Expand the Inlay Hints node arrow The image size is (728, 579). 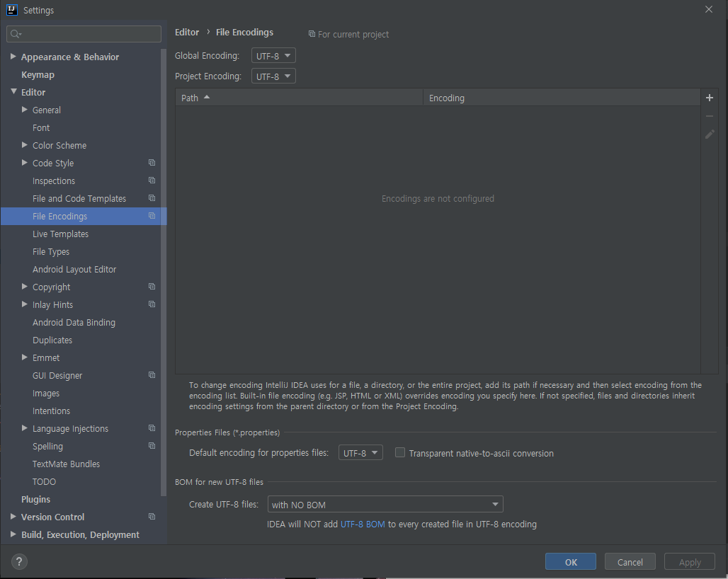point(25,304)
